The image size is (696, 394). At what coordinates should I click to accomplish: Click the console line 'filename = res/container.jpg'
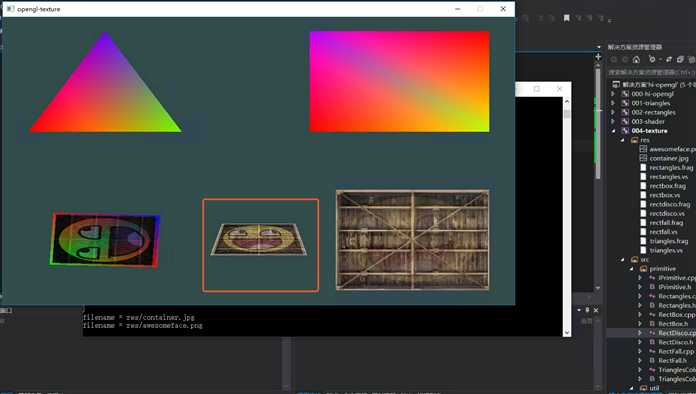coord(138,318)
